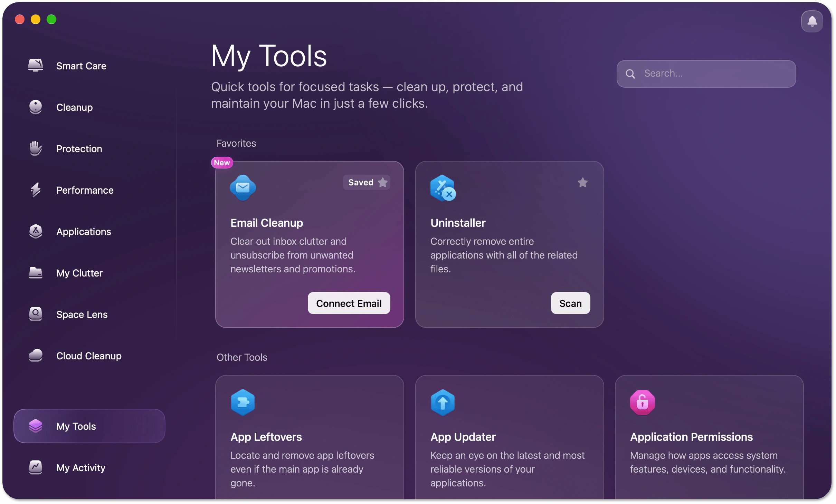Click the Search input field
The width and height of the screenshot is (836, 504).
tap(706, 74)
